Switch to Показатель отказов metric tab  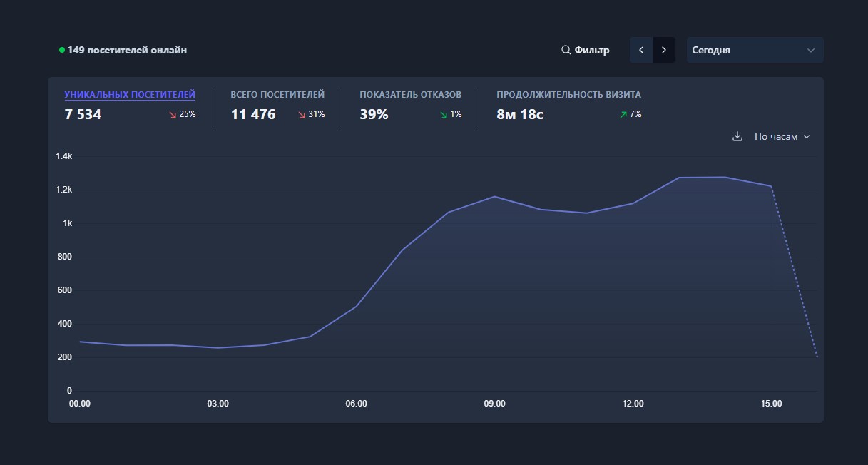pyautogui.click(x=410, y=94)
